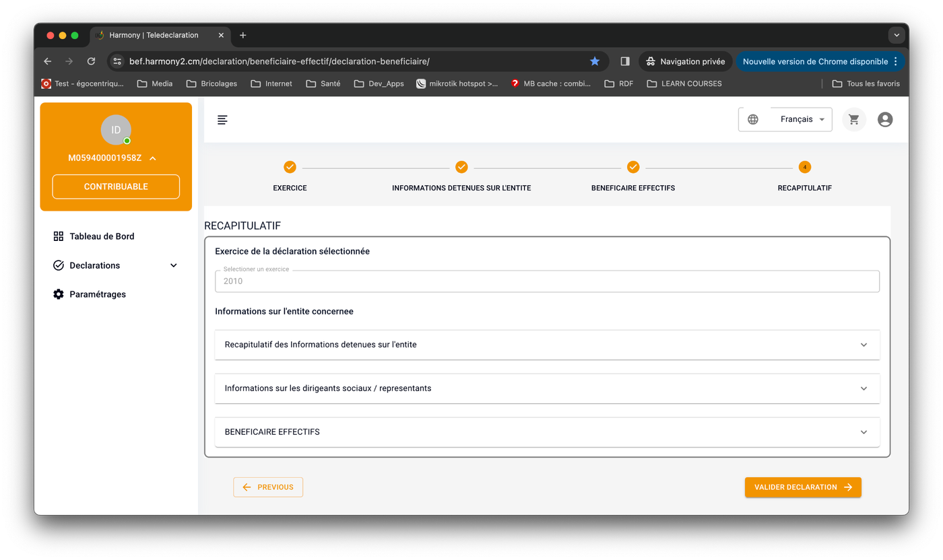The height and width of the screenshot is (560, 943).
Task: Open the Test égocentrique bookmark
Action: 83,83
